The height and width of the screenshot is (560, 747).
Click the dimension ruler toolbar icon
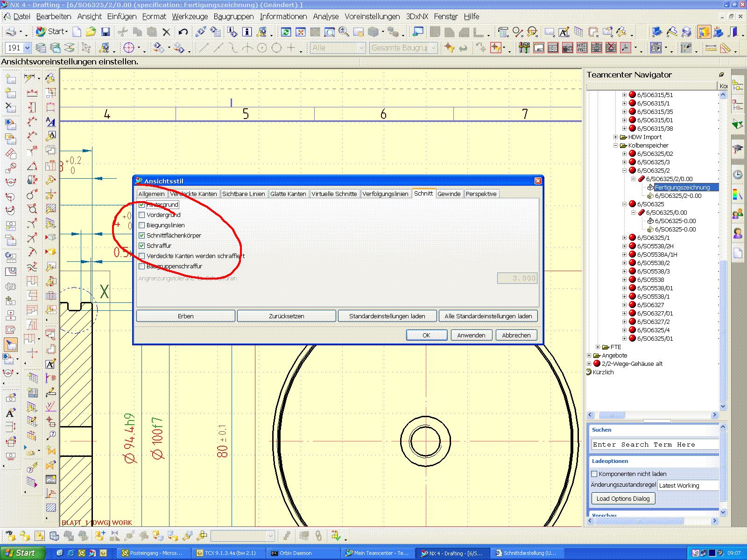coord(711,48)
